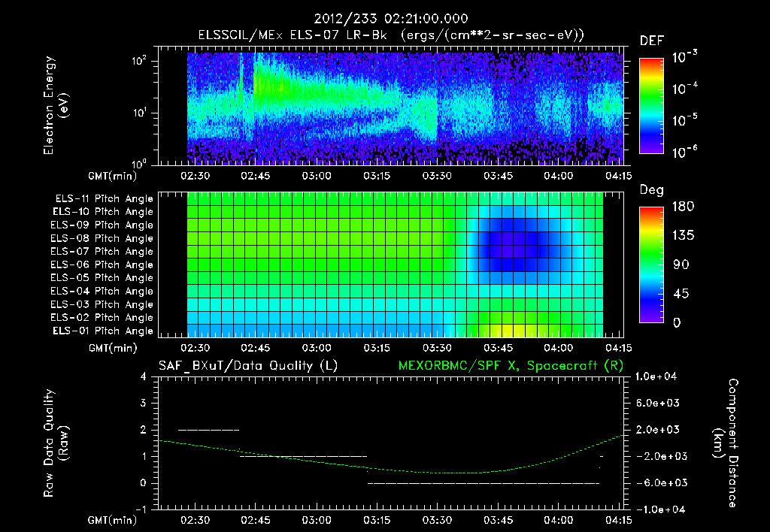Click the 10^2 tick on electron energy axis
770x532 pixels.
point(139,61)
